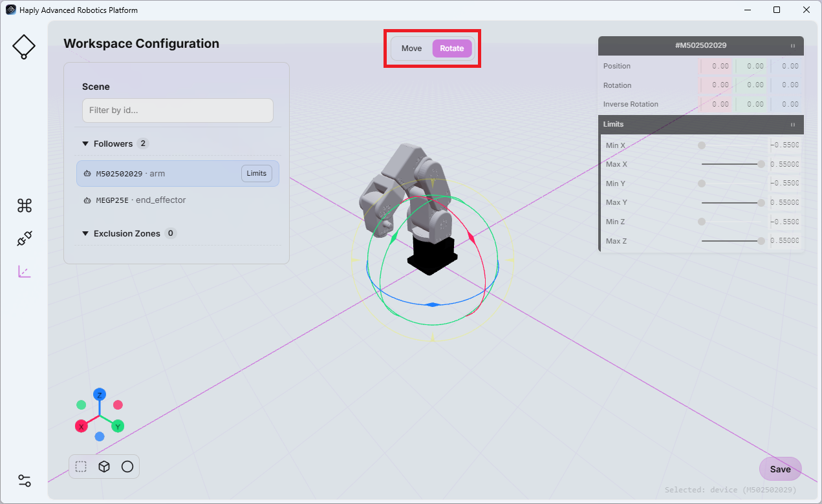Open the plug connections sidebar page
Image resolution: width=822 pixels, height=504 pixels.
tap(25, 239)
